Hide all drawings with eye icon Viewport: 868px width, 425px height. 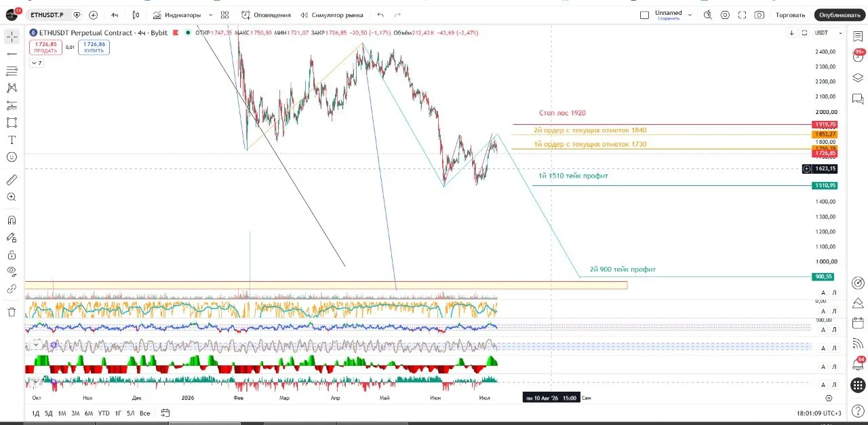[x=12, y=272]
